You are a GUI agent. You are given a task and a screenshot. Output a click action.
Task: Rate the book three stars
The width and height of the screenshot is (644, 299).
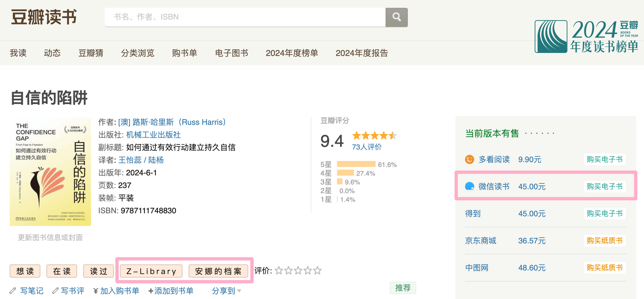click(x=298, y=270)
